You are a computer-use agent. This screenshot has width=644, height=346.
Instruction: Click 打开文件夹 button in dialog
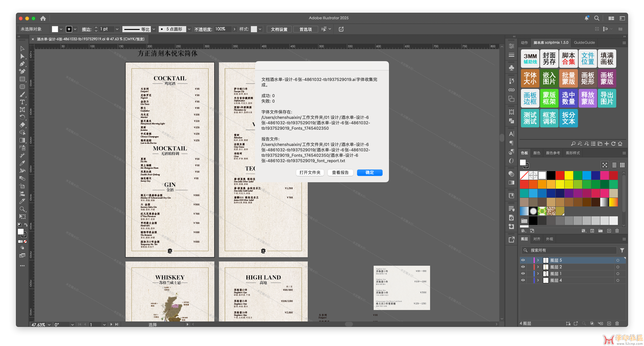[x=310, y=172]
